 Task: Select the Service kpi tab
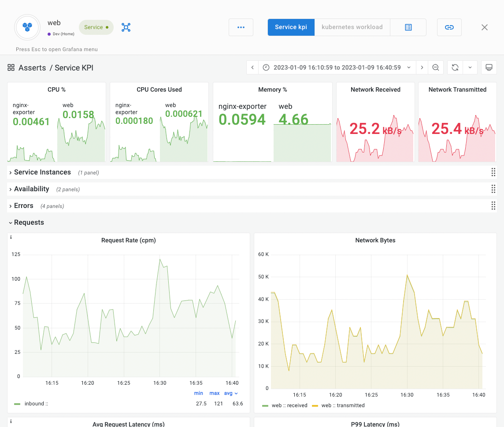(x=291, y=27)
